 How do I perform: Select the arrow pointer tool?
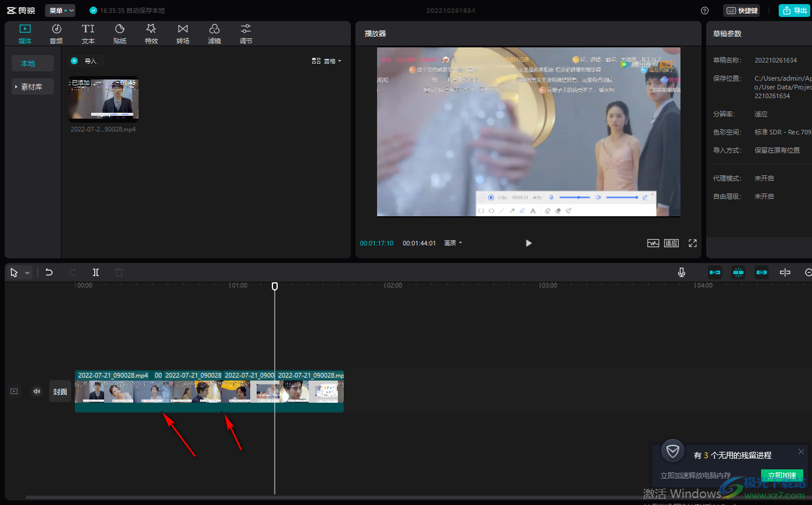(x=14, y=272)
